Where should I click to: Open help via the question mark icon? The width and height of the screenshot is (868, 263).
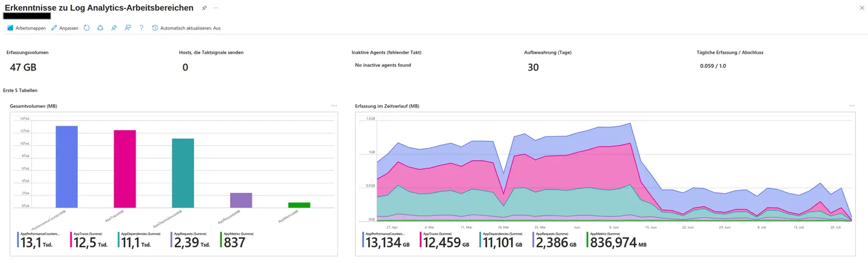point(141,28)
